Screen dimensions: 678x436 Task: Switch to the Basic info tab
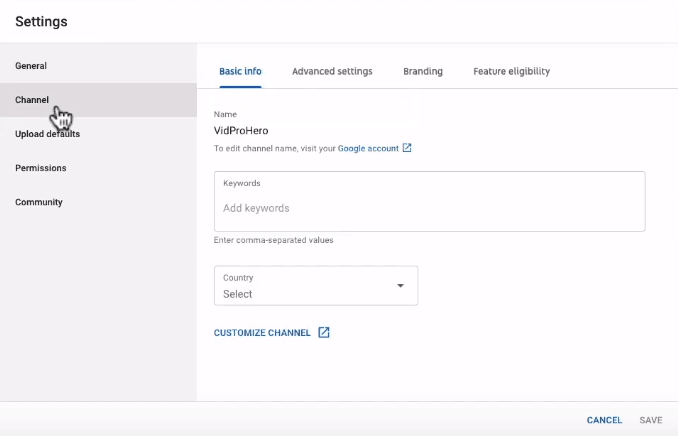click(240, 71)
